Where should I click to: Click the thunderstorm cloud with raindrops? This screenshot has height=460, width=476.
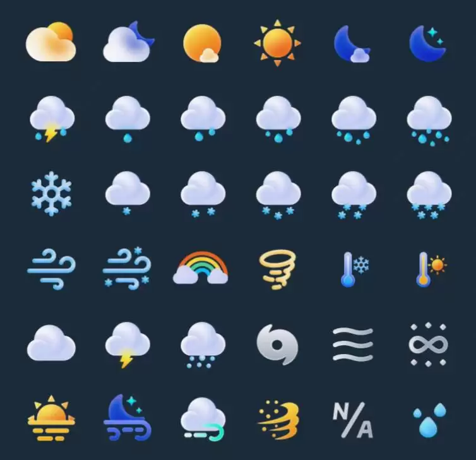pos(52,119)
